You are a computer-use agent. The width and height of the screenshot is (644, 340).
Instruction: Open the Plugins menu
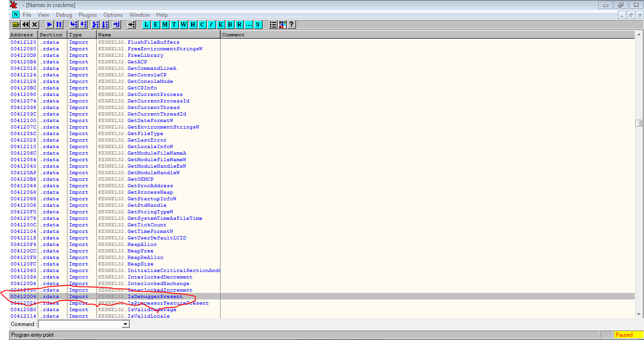pos(87,14)
